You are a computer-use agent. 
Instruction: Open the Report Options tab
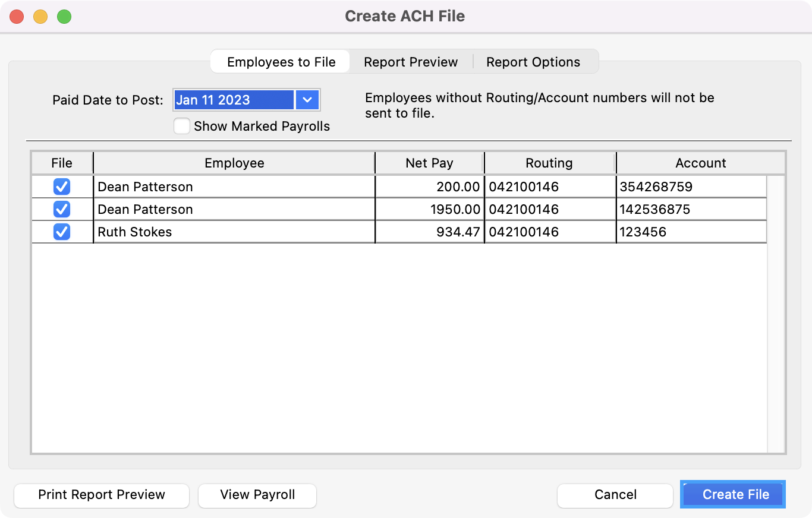[533, 62]
